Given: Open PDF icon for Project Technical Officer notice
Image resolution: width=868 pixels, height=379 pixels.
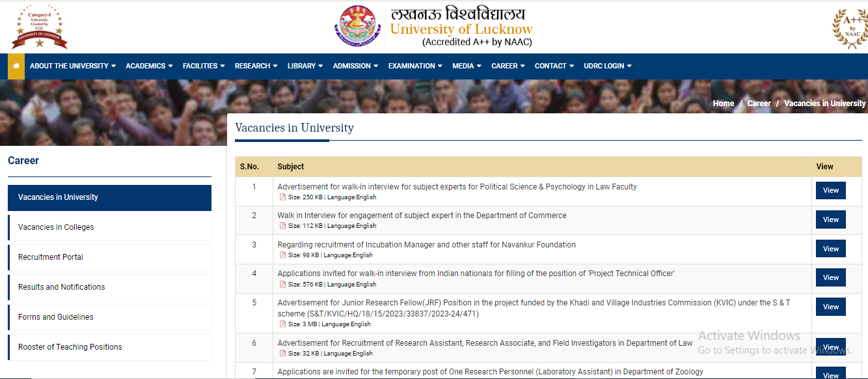Looking at the screenshot, I should pos(283,285).
